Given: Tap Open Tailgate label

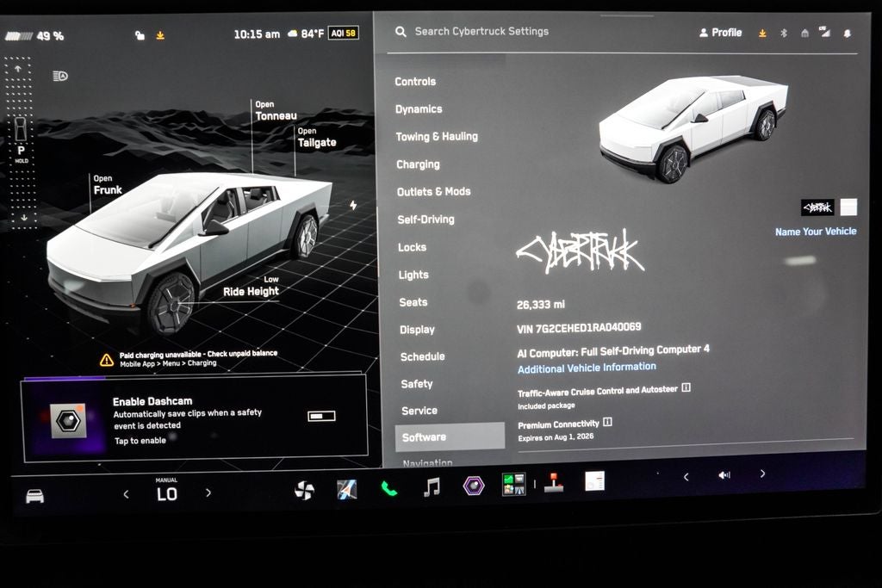Looking at the screenshot, I should pyautogui.click(x=317, y=137).
